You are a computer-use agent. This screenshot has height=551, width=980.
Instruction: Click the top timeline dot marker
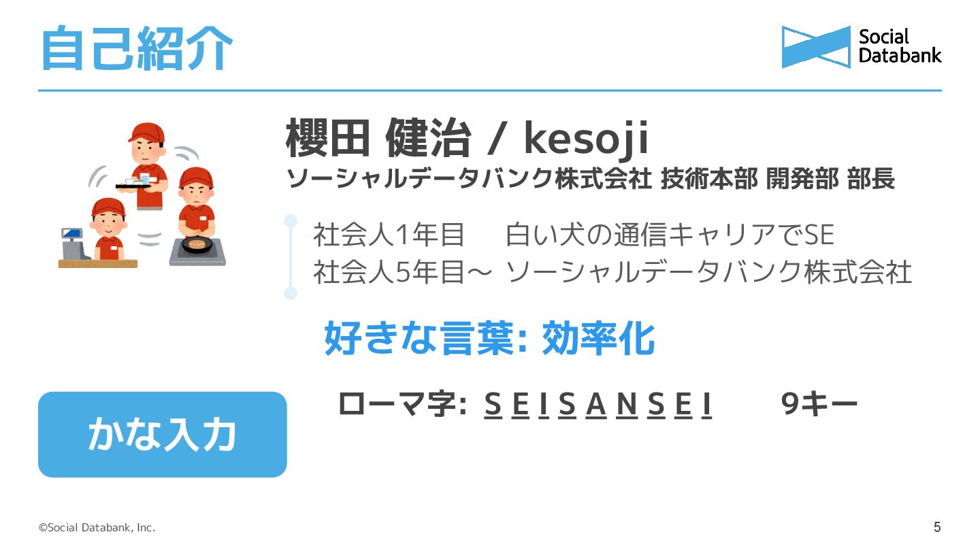(x=291, y=220)
